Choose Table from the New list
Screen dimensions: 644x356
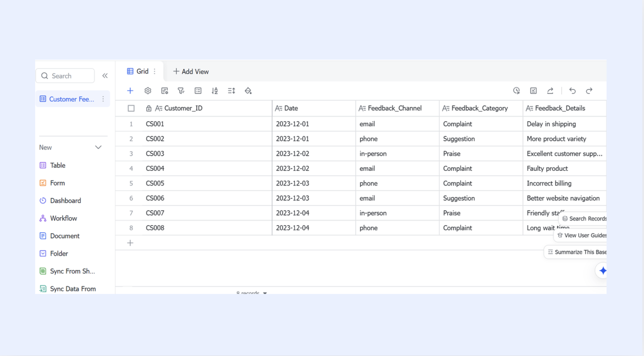pos(58,165)
